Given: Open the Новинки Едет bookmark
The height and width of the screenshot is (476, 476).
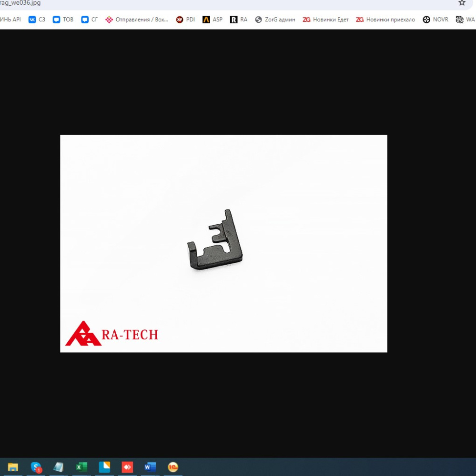Looking at the screenshot, I should point(325,20).
